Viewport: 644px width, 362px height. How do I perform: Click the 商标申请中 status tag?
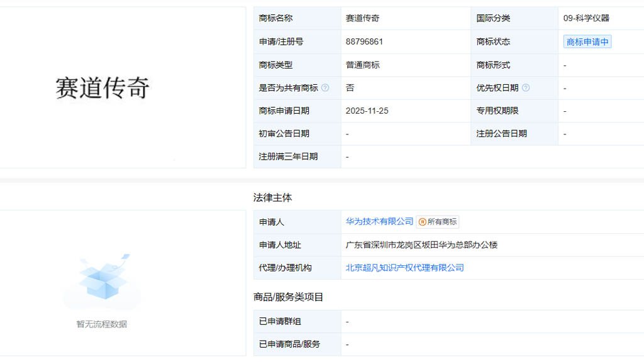(587, 42)
